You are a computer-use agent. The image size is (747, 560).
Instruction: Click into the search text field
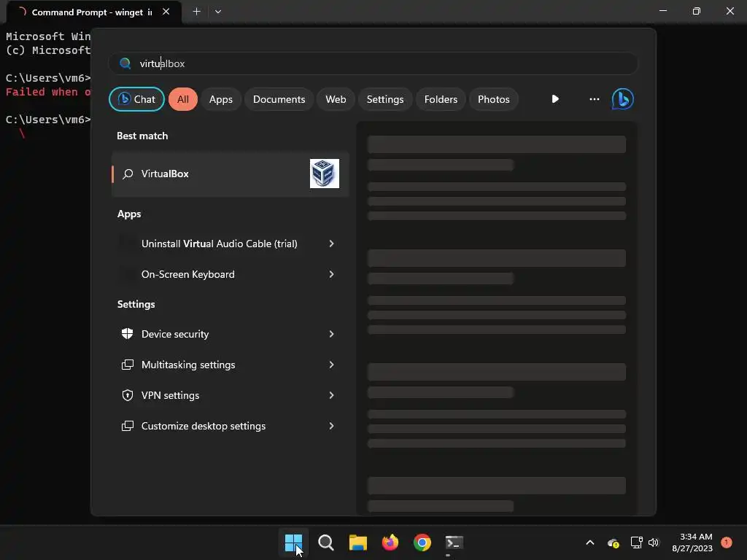(373, 63)
